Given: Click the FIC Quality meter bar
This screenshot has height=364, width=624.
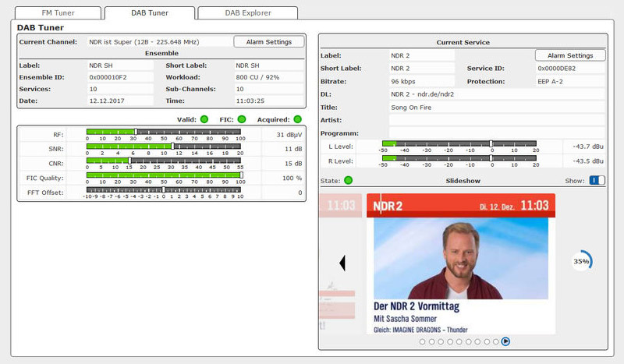Looking at the screenshot, I should point(164,175).
